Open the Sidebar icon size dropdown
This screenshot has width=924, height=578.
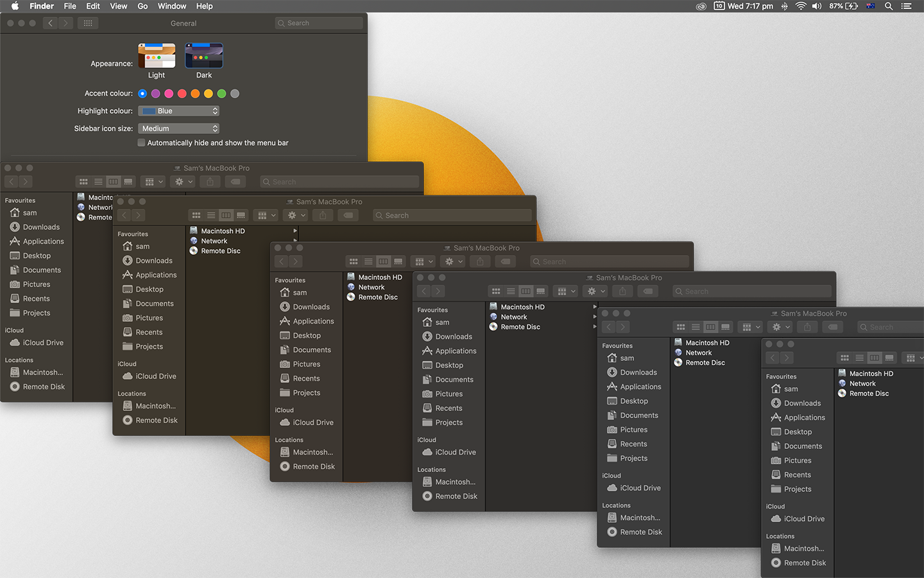point(179,128)
